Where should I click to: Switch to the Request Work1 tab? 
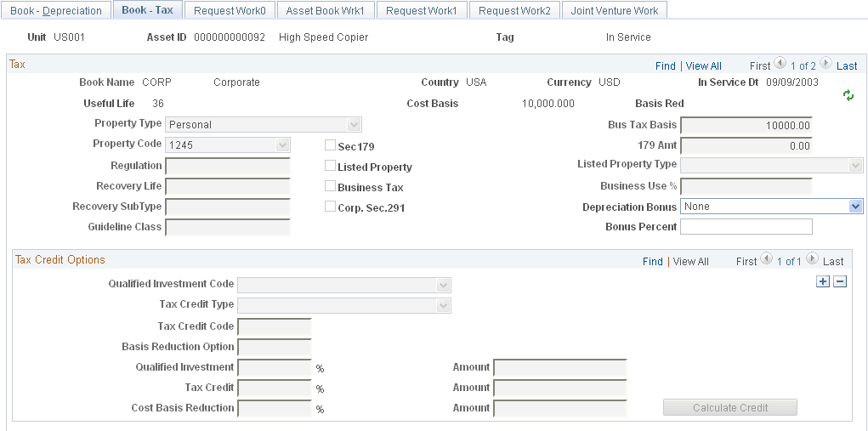tap(422, 10)
